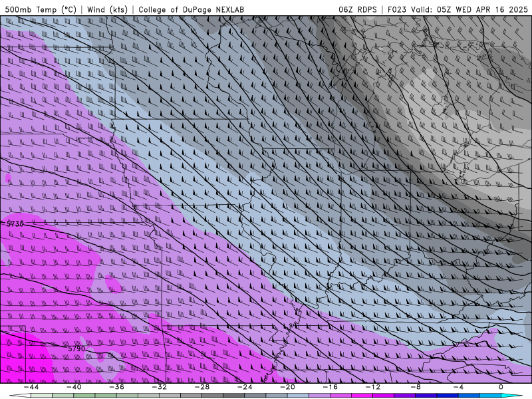The image size is (532, 399).
Task: Click the -4 value on color scale
Action: click(x=459, y=387)
